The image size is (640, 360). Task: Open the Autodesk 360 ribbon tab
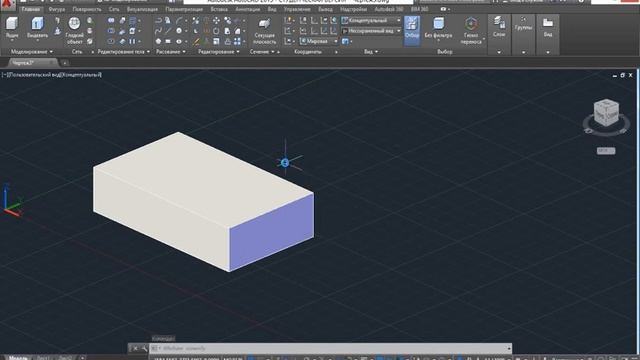[389, 9]
